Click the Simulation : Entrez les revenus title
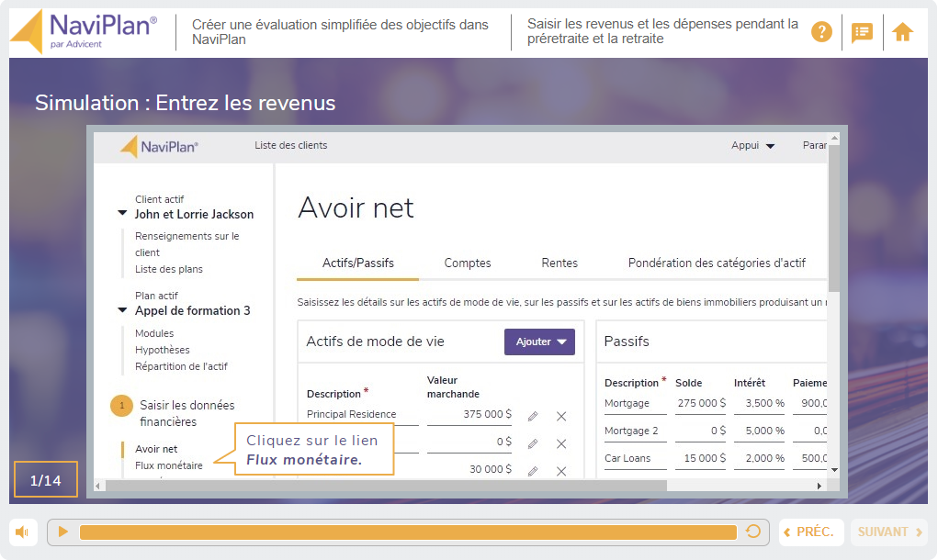The height and width of the screenshot is (560, 938). (185, 103)
